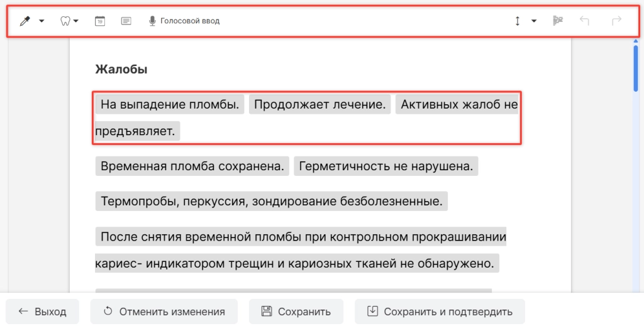Click the text structure formatting icon
Image resolution: width=644 pixels, height=326 pixels.
(x=557, y=21)
